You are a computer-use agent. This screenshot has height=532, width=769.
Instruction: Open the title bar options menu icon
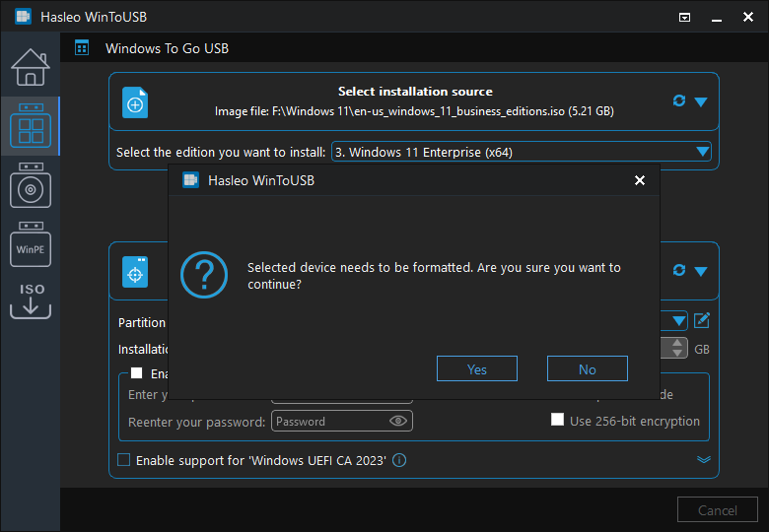pos(684,17)
